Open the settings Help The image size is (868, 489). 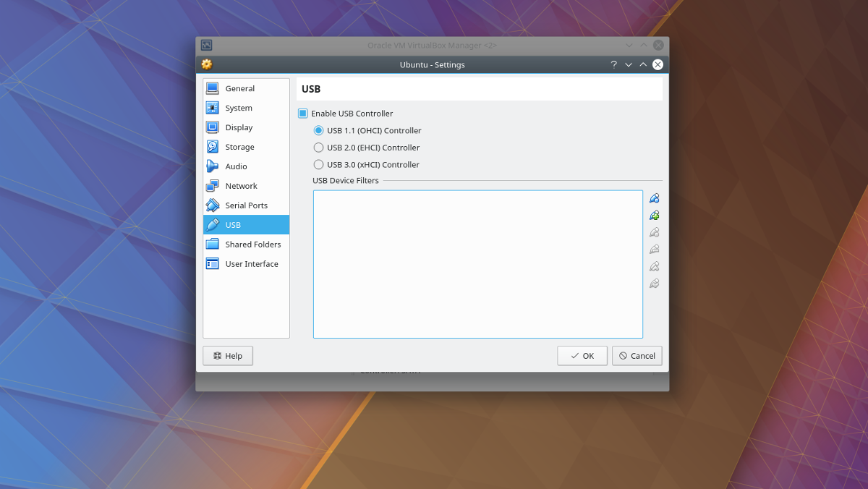(227, 355)
